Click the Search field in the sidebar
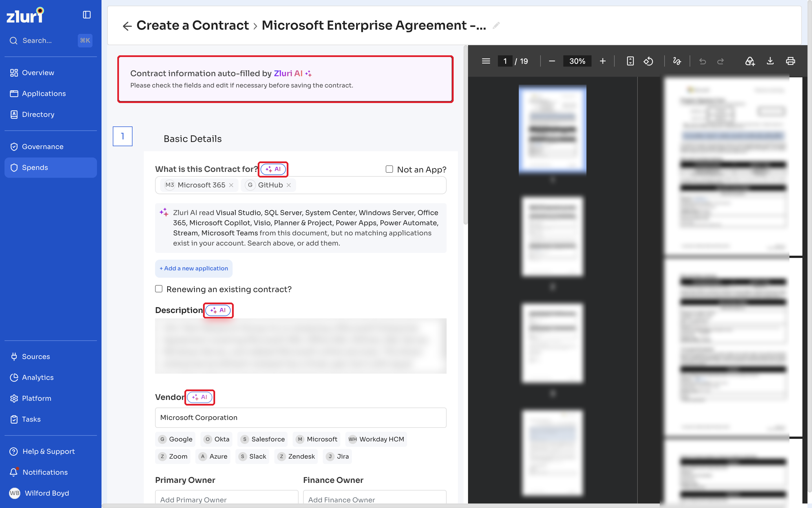The image size is (812, 508). point(50,40)
